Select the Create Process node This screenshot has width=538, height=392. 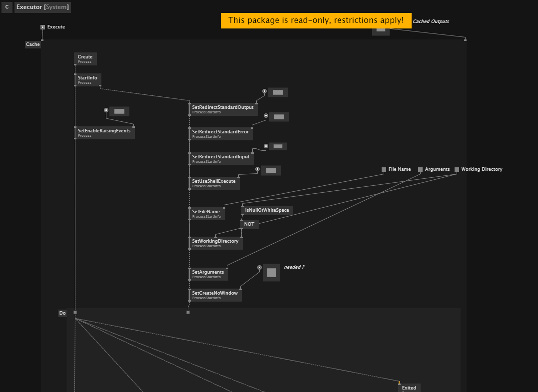85,58
